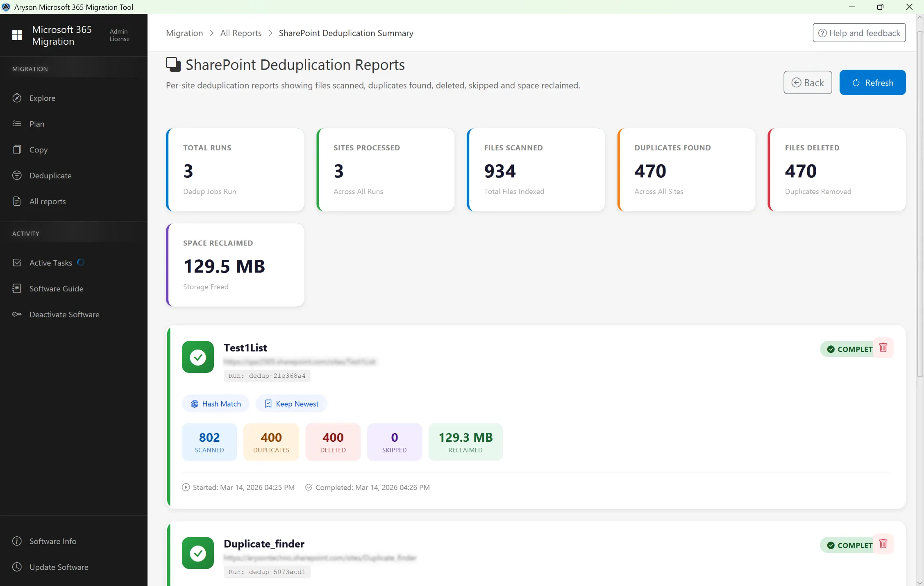Open the Plan menu item
Screen dimensions: 924x586
tap(36, 124)
